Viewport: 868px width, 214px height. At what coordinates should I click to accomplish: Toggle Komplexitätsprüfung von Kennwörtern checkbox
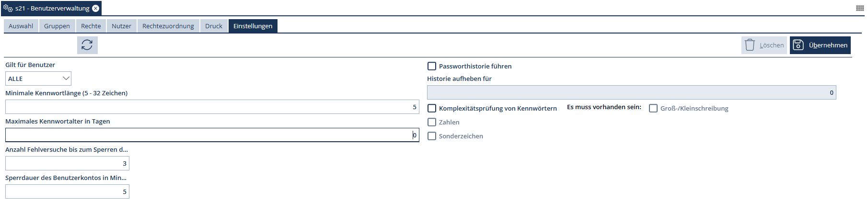432,108
